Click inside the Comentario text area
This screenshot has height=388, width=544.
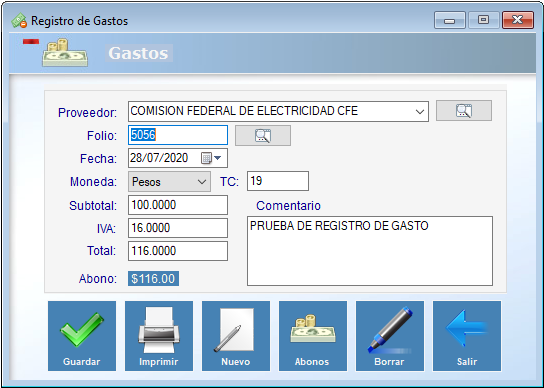[370, 251]
